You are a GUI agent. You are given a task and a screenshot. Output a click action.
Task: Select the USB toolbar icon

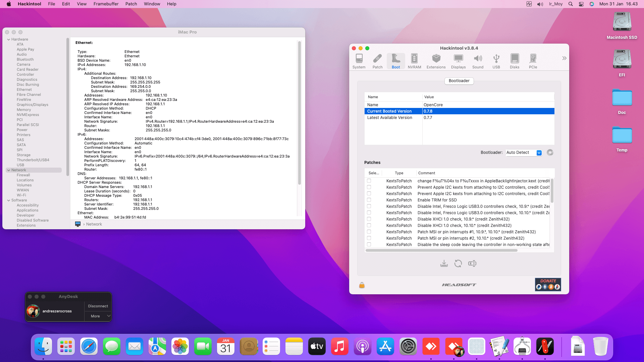pyautogui.click(x=496, y=61)
